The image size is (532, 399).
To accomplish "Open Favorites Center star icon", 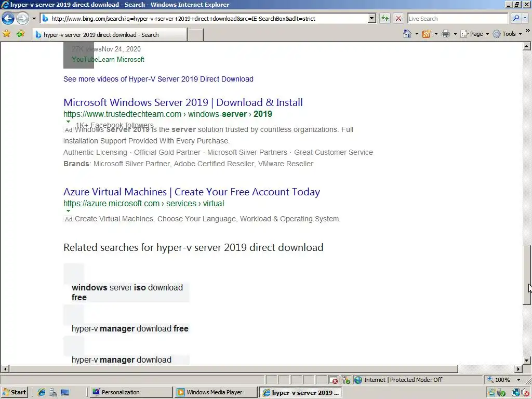I will point(6,34).
